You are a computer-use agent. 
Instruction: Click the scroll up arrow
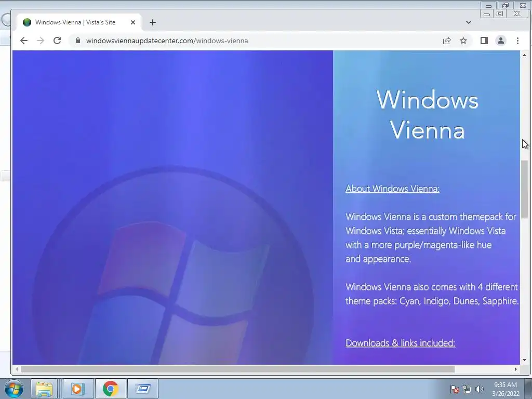click(x=525, y=55)
